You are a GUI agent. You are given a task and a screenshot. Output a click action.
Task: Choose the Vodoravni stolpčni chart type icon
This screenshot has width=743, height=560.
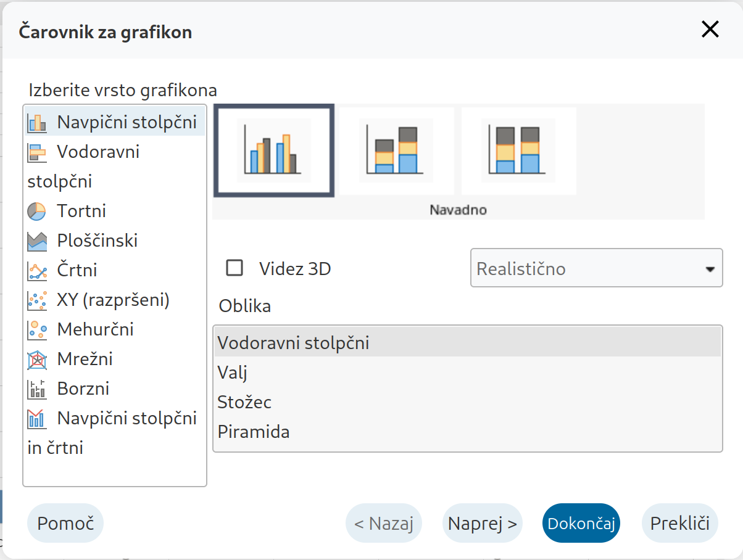[x=37, y=152]
